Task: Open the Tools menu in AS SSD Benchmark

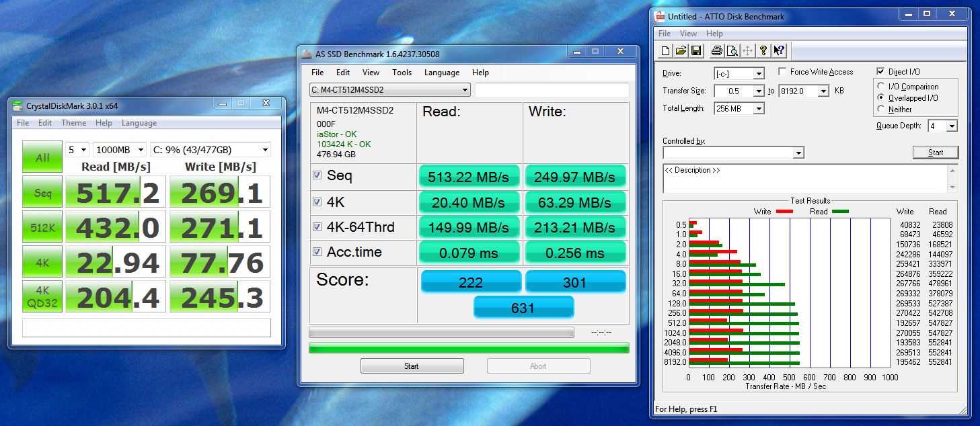Action: (402, 73)
